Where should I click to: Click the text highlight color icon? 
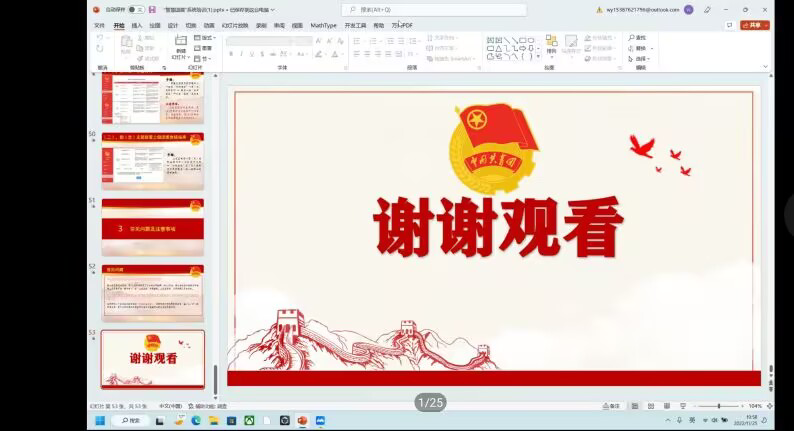coord(319,54)
